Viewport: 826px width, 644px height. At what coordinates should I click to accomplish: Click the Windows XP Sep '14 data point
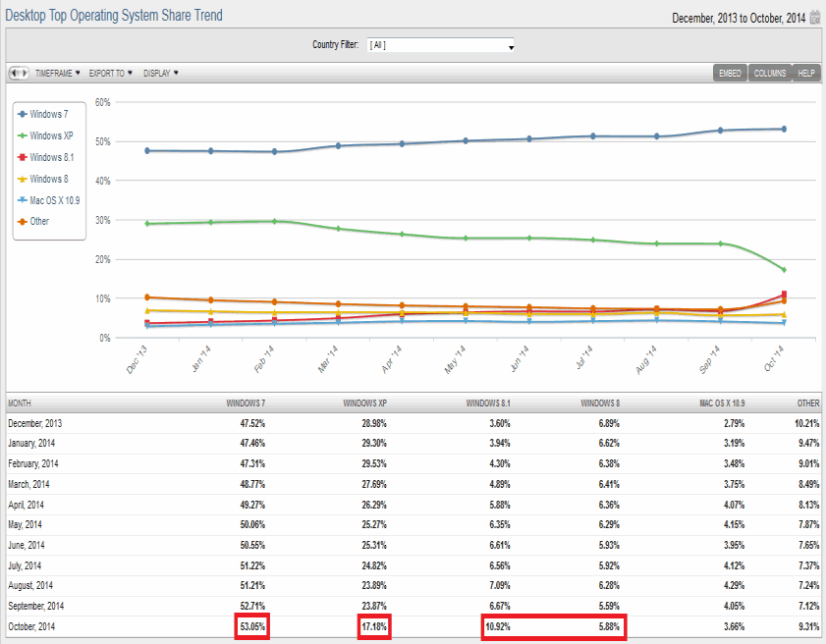(720, 243)
